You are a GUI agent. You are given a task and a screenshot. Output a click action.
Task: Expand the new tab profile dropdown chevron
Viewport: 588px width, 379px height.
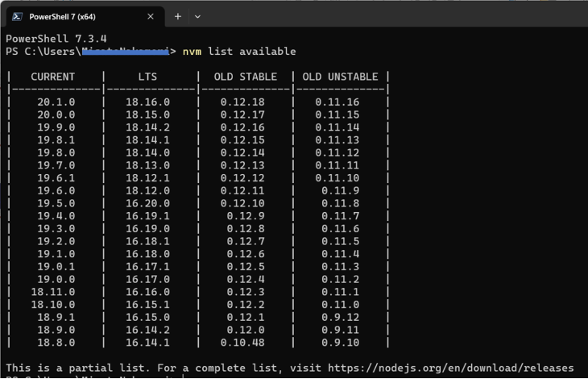[197, 16]
